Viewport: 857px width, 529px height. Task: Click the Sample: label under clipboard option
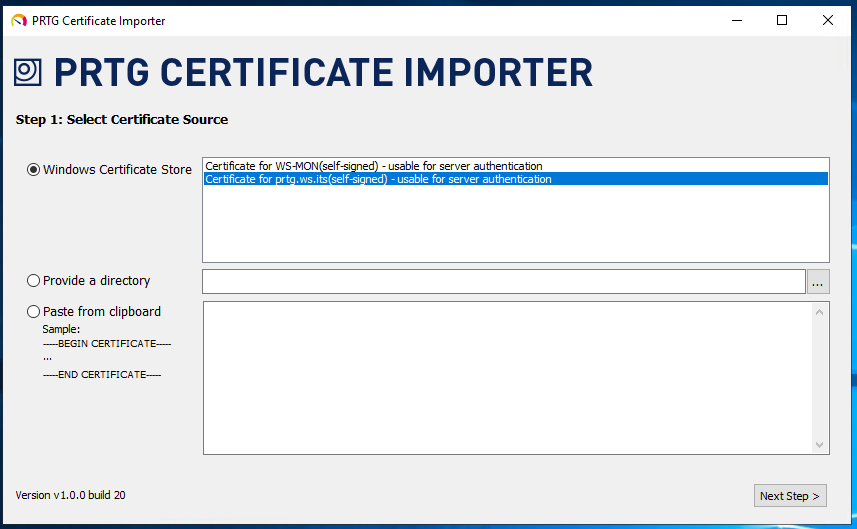click(61, 329)
